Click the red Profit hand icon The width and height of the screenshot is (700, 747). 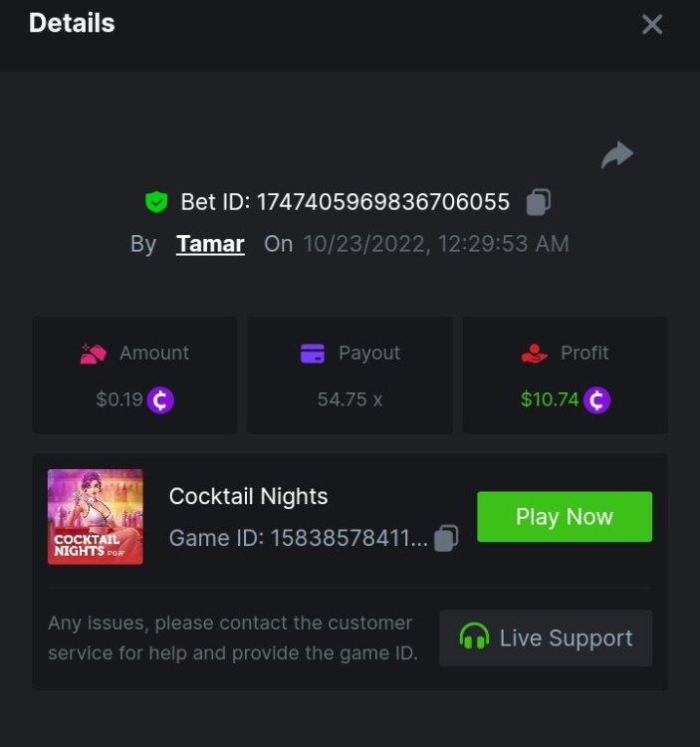click(x=535, y=354)
